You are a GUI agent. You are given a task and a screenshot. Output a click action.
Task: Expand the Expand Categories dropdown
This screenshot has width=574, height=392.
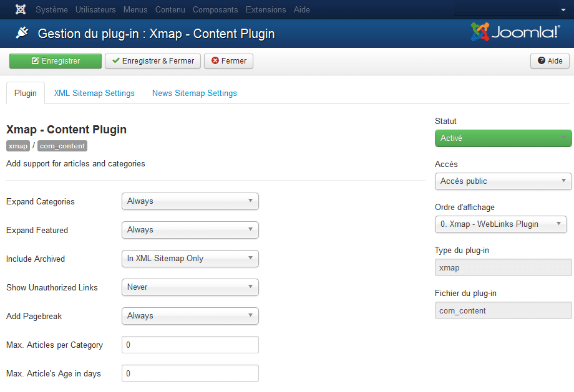tap(190, 201)
